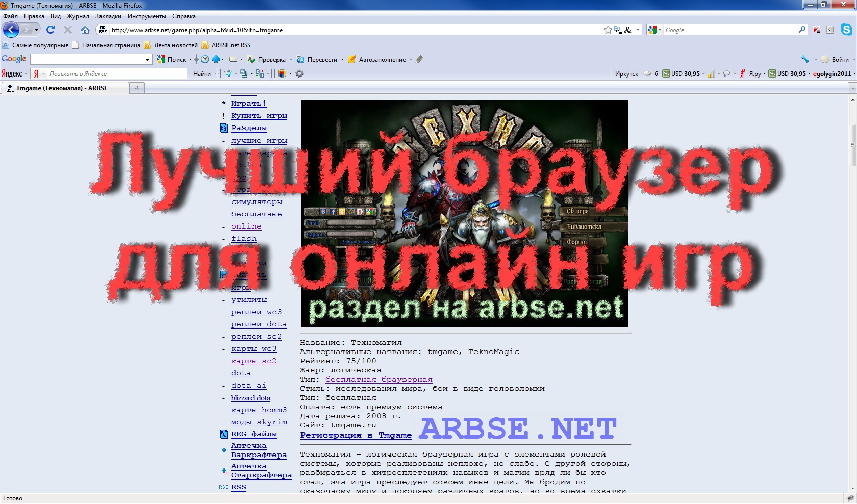Open the Правка menu
857x504 pixels.
pos(34,16)
